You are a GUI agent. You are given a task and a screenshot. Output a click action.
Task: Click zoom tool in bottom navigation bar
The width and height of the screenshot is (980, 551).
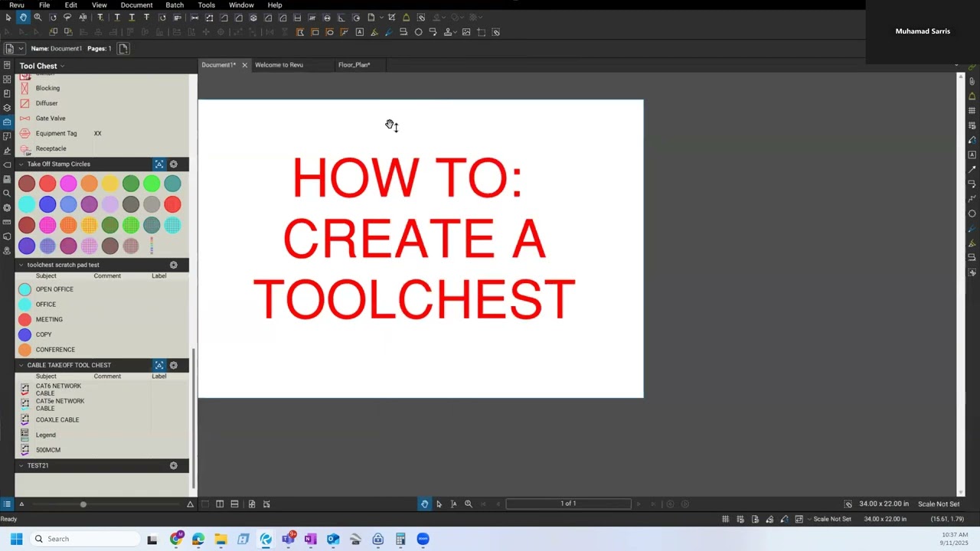pyautogui.click(x=469, y=504)
